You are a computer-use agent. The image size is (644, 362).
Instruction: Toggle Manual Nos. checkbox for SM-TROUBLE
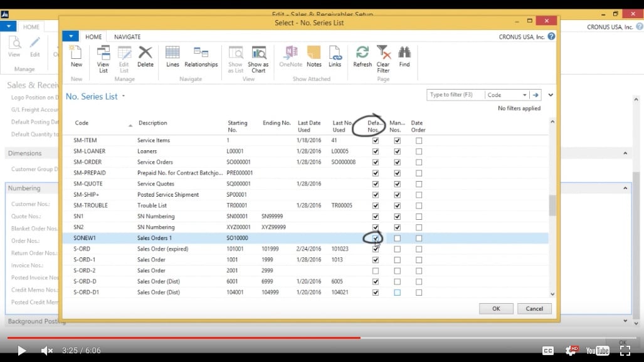[397, 205]
